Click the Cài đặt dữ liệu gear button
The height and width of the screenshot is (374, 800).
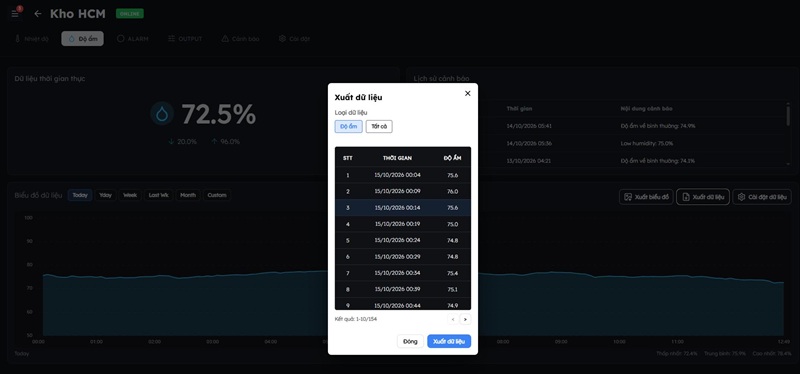click(x=762, y=197)
